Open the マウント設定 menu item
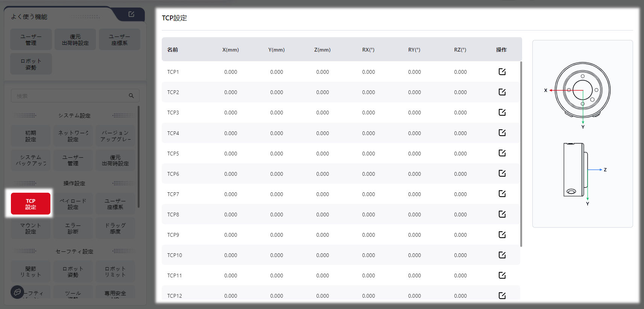Viewport: 644px width, 309px height. pos(30,228)
